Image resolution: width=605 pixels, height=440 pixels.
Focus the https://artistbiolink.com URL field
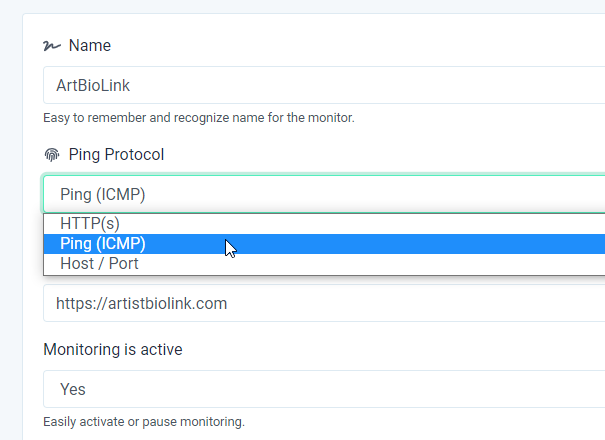(324, 303)
